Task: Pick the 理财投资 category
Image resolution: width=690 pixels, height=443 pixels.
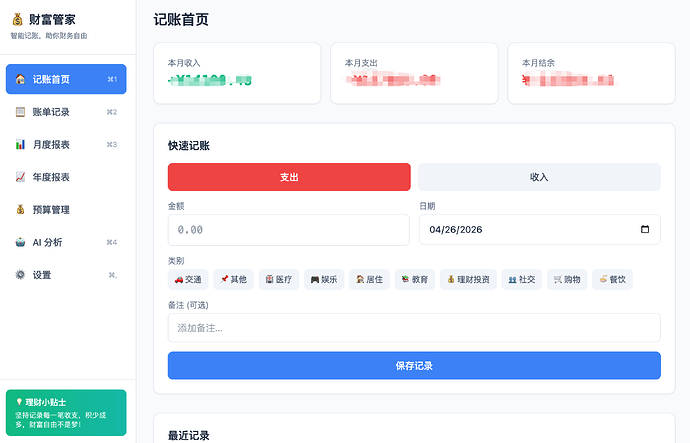Action: pos(468,279)
